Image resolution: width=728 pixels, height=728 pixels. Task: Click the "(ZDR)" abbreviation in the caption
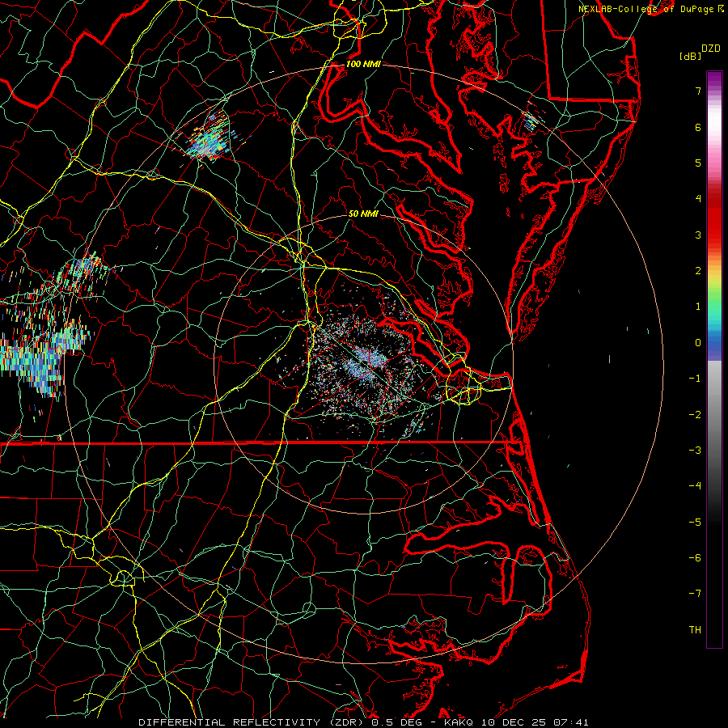click(x=346, y=722)
